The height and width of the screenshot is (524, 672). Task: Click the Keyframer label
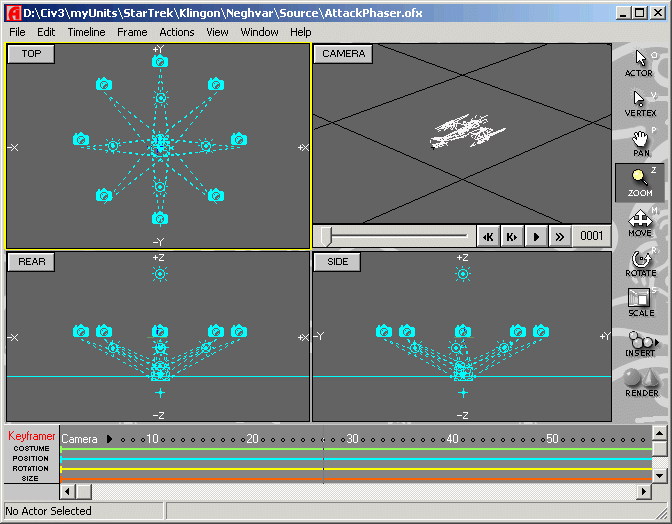pos(31,436)
